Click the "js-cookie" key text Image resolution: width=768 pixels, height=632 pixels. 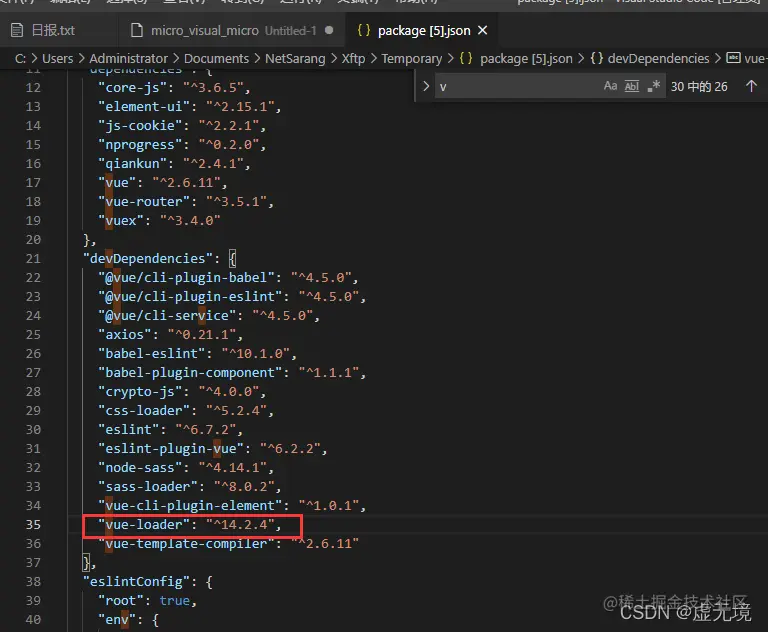pos(140,126)
